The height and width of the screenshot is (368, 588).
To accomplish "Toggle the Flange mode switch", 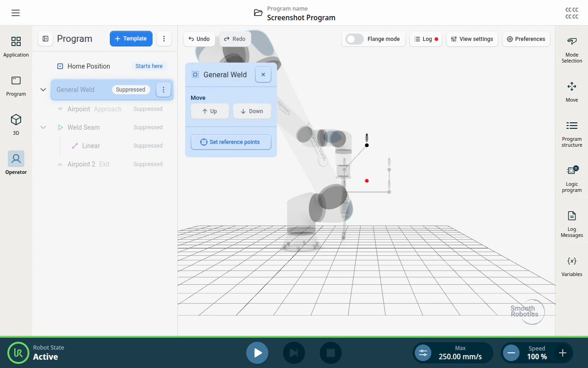I will point(355,39).
